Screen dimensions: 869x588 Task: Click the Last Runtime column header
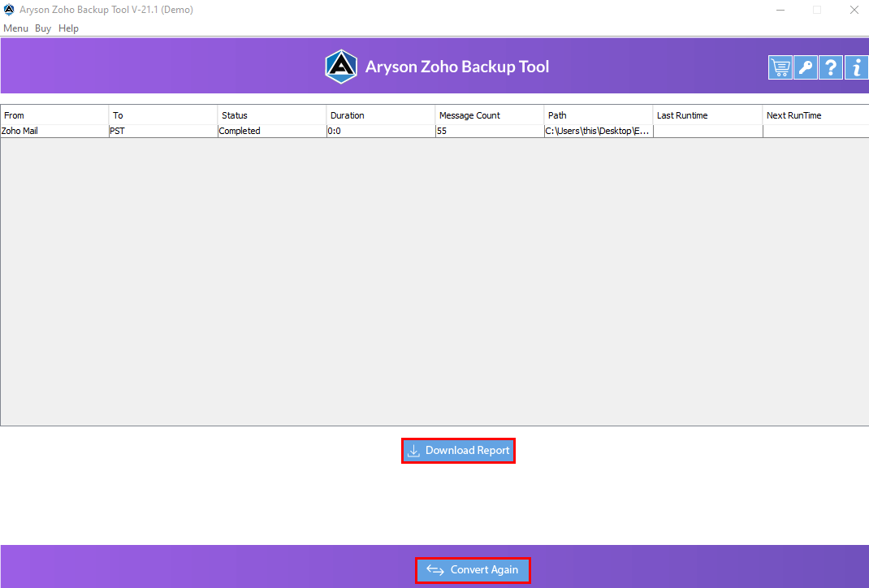coord(707,115)
